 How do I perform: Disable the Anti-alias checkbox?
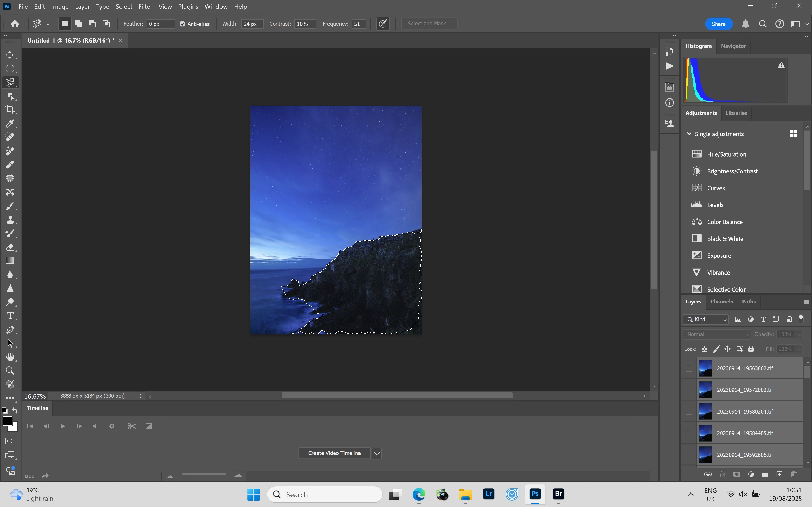182,24
